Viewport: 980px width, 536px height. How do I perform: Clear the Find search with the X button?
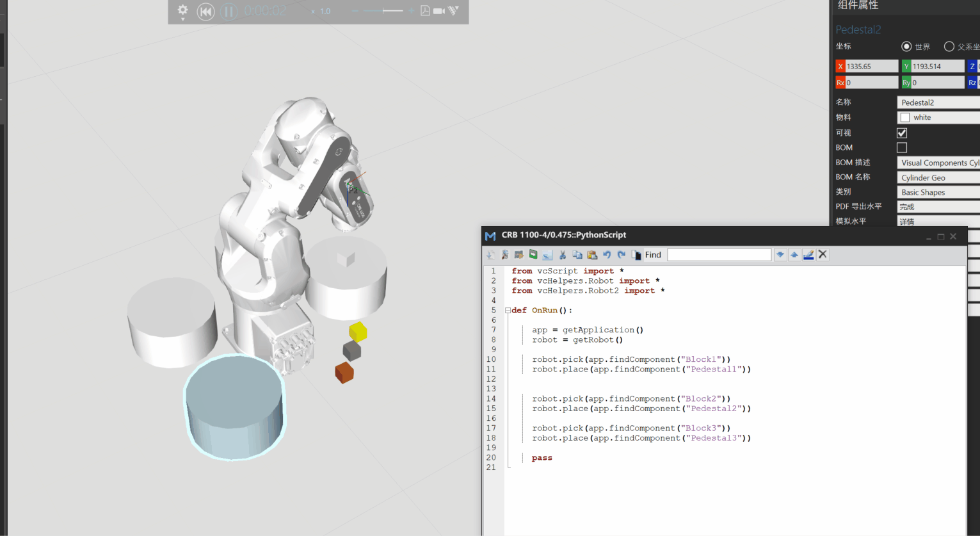point(823,254)
